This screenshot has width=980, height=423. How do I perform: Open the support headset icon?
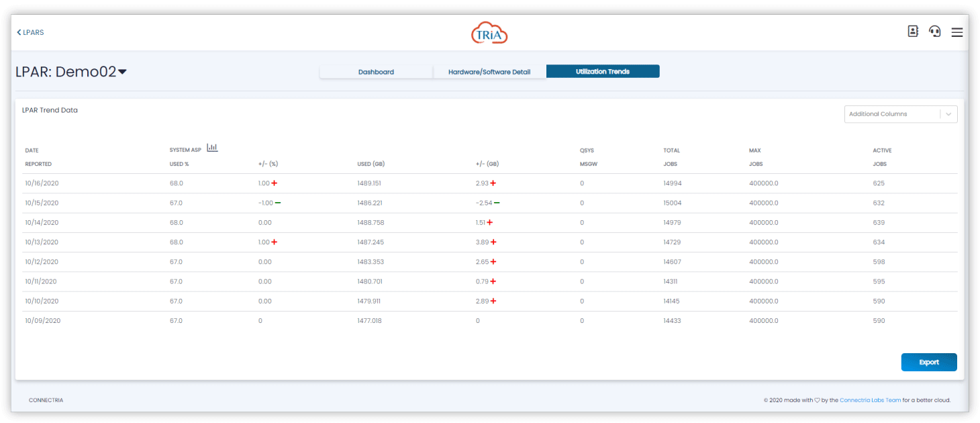click(934, 31)
